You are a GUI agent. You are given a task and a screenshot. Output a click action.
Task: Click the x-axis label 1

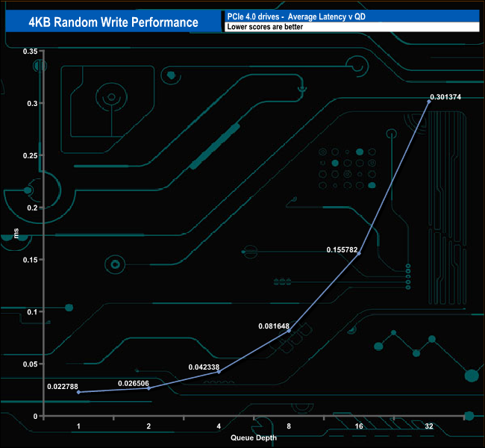(x=78, y=426)
